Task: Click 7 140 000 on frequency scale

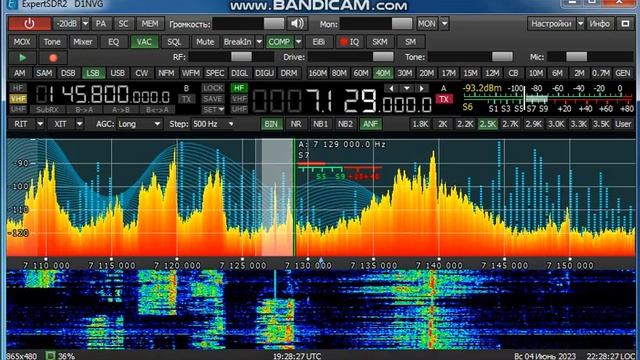Action: point(439,266)
